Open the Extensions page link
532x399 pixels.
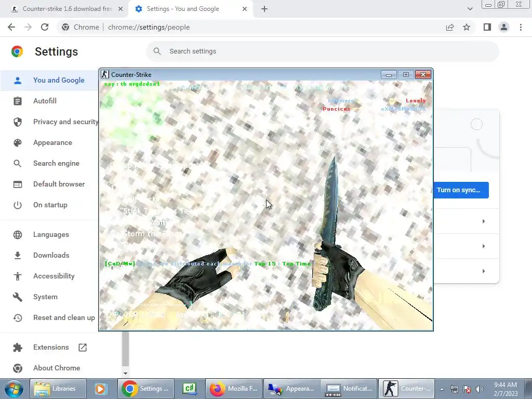pos(51,347)
